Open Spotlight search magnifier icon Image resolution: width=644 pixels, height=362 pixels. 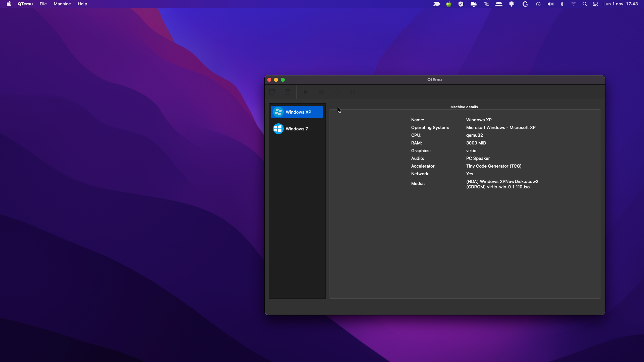click(x=585, y=4)
